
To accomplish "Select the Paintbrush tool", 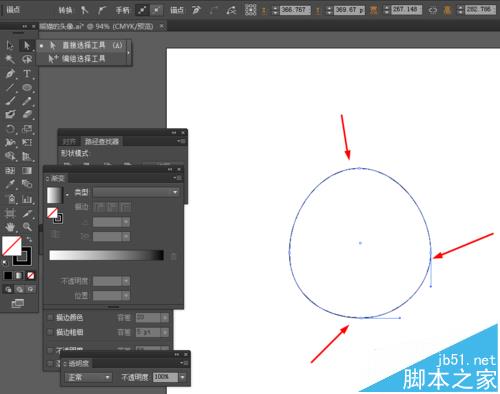I will tap(10, 101).
